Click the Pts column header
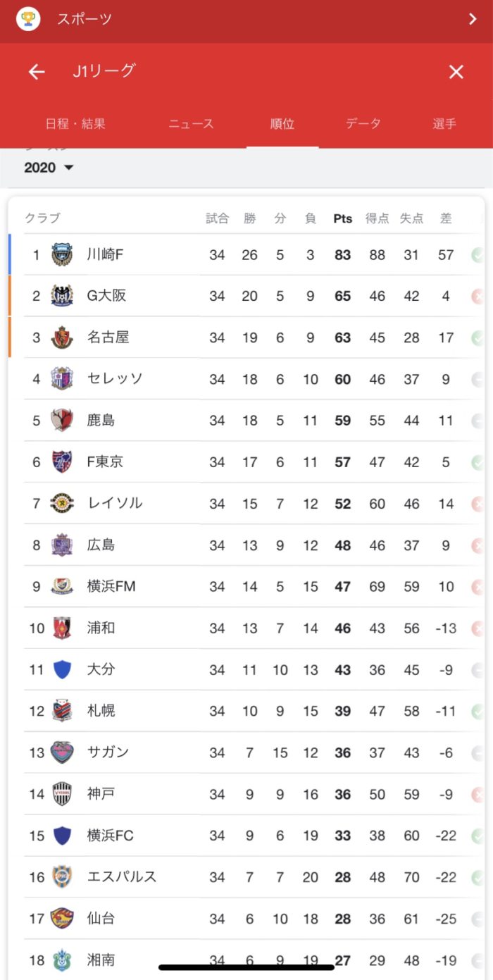The width and height of the screenshot is (493, 980). click(x=343, y=218)
